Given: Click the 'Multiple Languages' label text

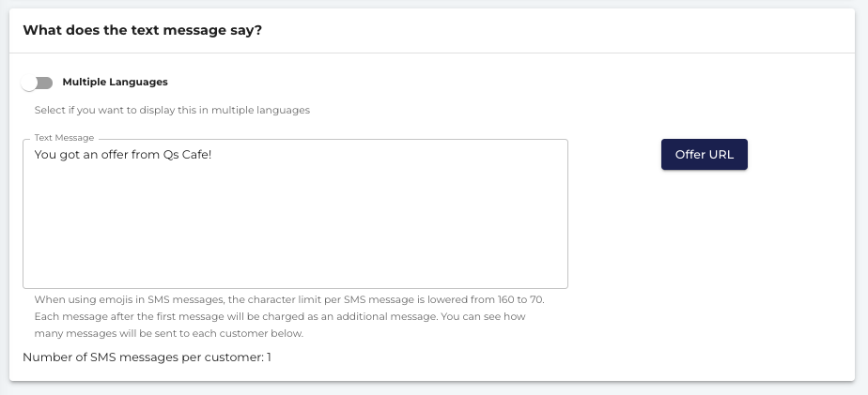Looking at the screenshot, I should coord(116,82).
